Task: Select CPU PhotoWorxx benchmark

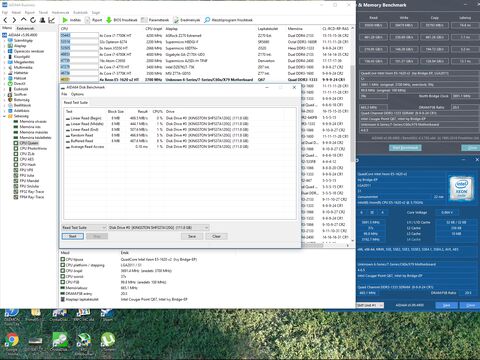Action: point(33,148)
